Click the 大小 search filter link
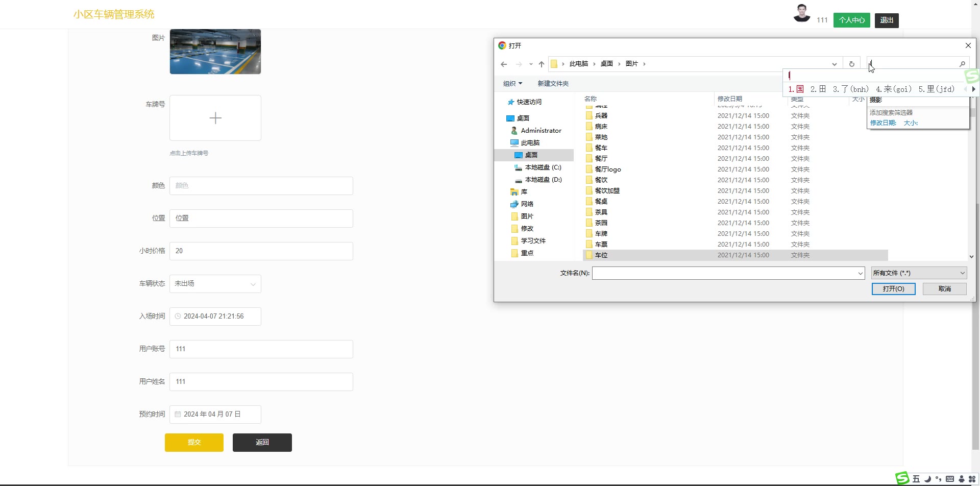This screenshot has width=980, height=486. coord(911,123)
